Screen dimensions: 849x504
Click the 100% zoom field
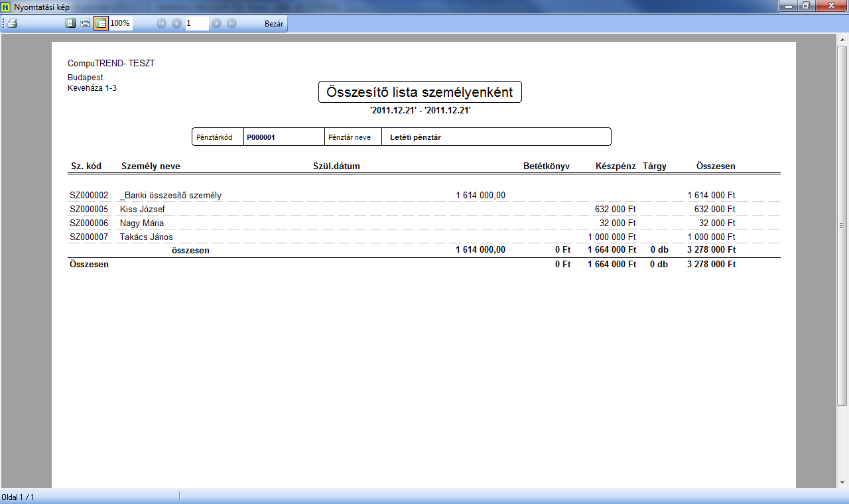(x=121, y=23)
